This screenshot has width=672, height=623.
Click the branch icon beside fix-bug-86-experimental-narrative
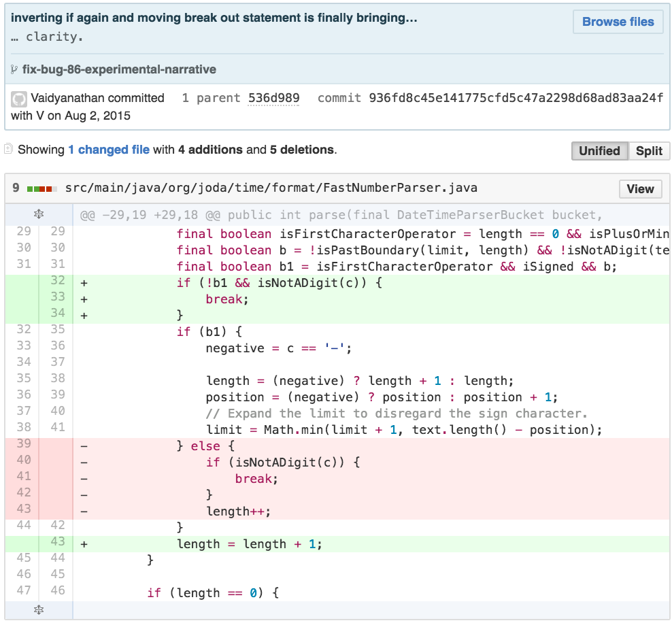click(14, 69)
